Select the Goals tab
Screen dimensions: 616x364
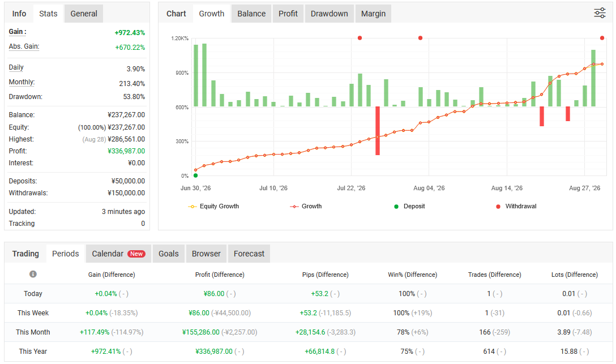(169, 254)
